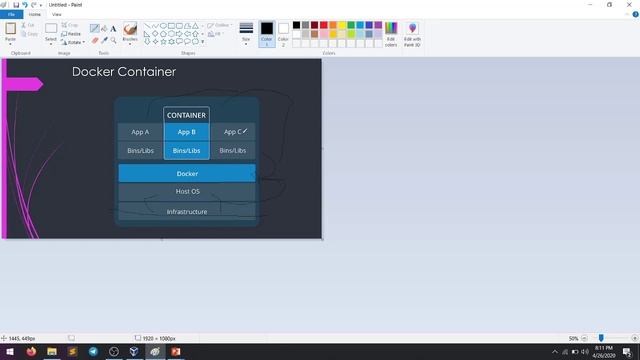
Task: Open the notification center icon
Action: point(627,351)
